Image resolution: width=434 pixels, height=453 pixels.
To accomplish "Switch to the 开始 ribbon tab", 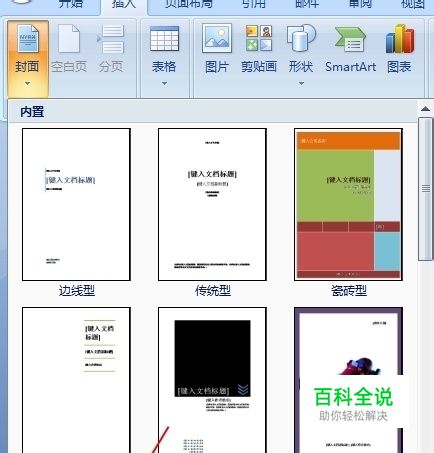I will click(70, 4).
